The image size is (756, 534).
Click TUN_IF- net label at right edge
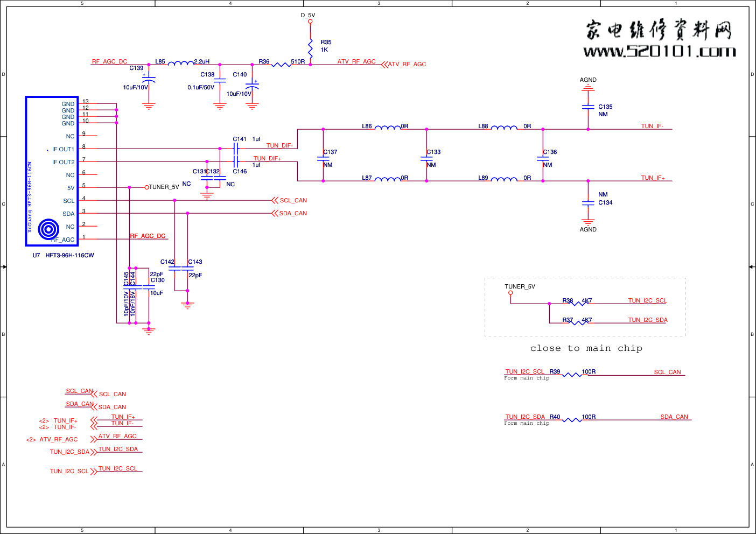coord(652,126)
